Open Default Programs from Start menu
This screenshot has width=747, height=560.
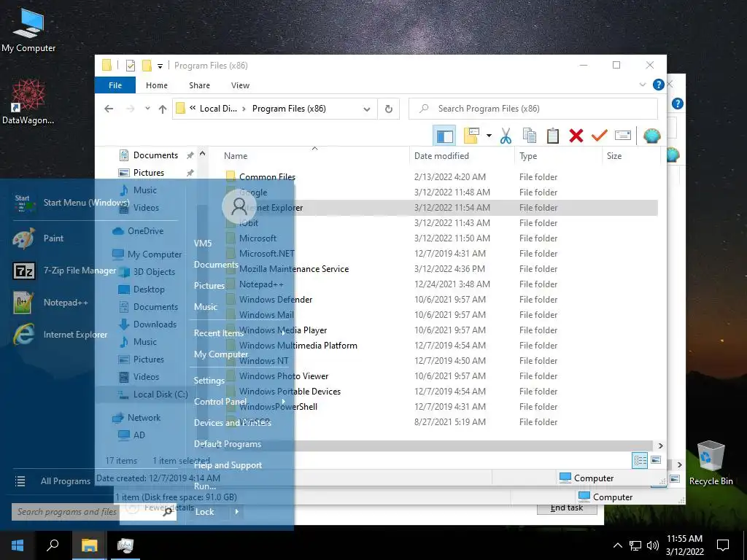[x=228, y=444]
